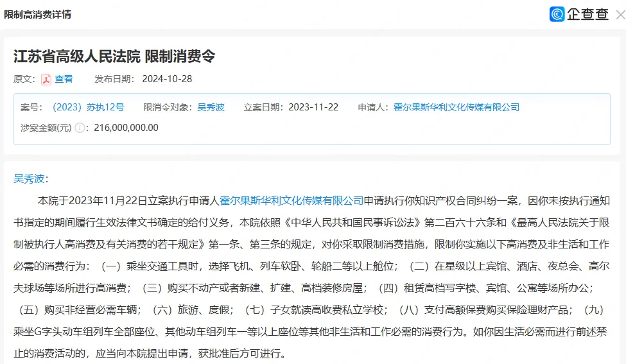Click the header text 限制高消费详情

click(x=37, y=15)
